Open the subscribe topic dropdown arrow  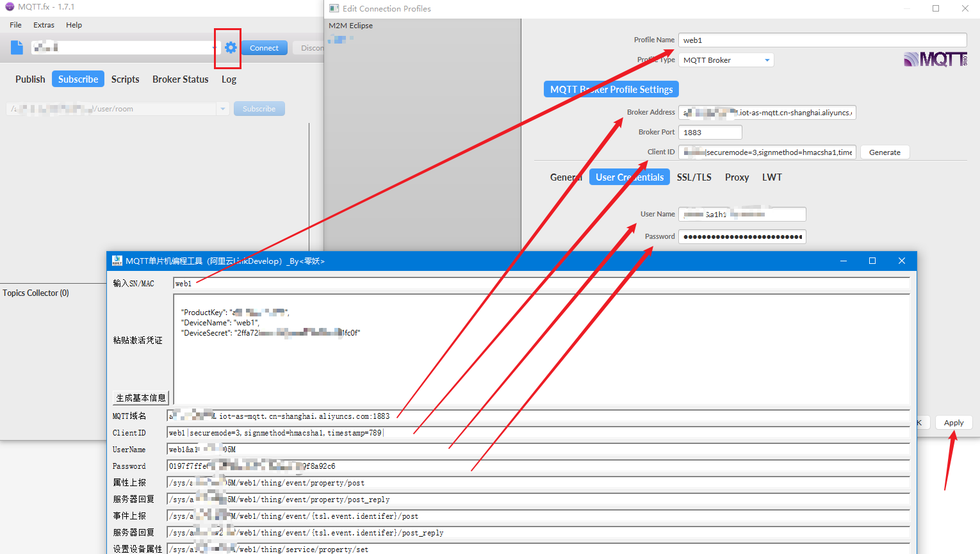(x=223, y=109)
